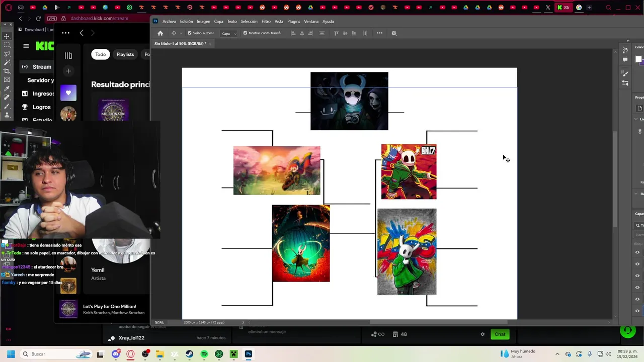Align vertical centers in options bar
644x362 pixels.
pos(345,33)
